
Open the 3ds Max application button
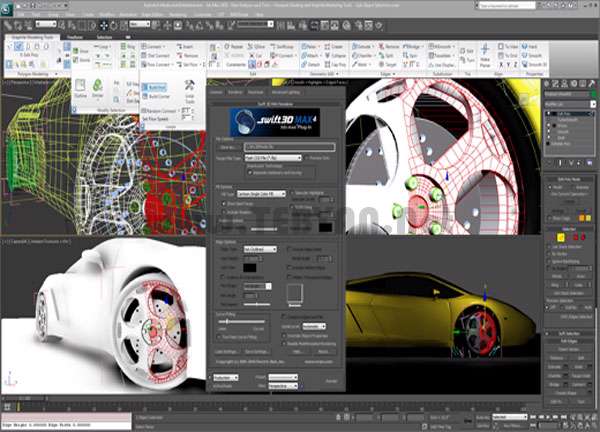click(x=6, y=8)
